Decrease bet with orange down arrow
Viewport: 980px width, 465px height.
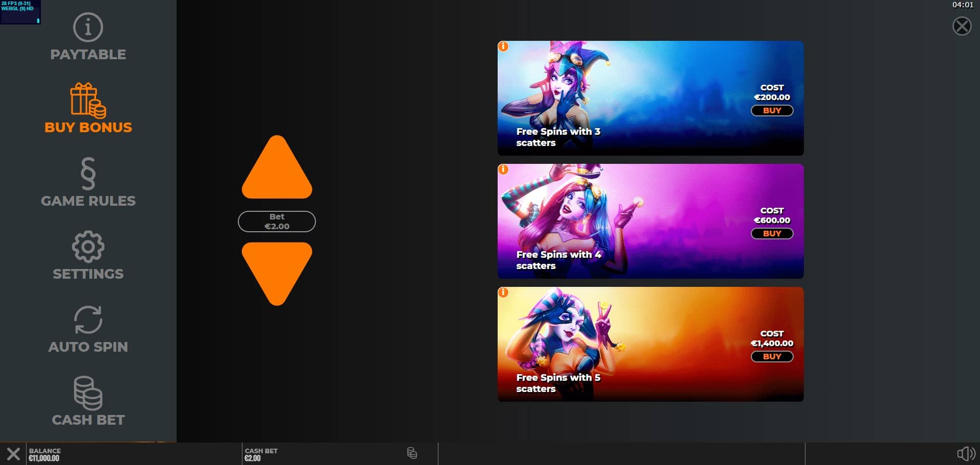[277, 274]
